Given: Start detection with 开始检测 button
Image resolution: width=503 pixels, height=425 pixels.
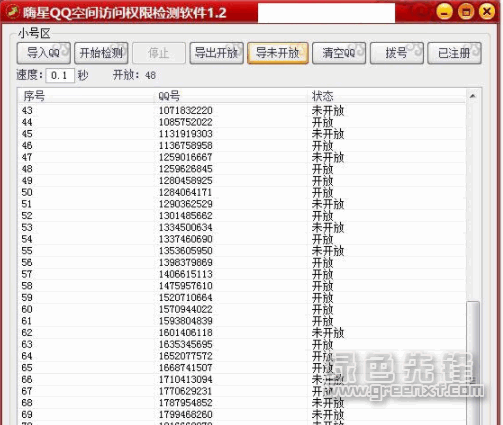Looking at the screenshot, I should (101, 53).
